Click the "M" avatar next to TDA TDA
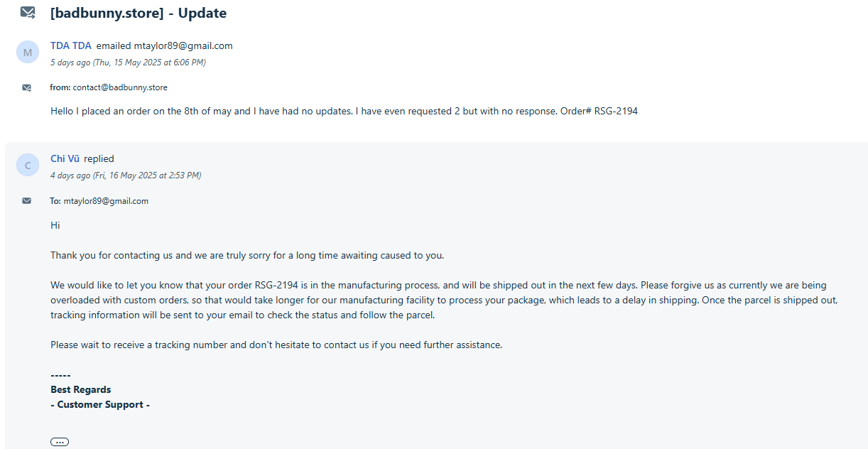The width and height of the screenshot is (868, 449). (28, 53)
